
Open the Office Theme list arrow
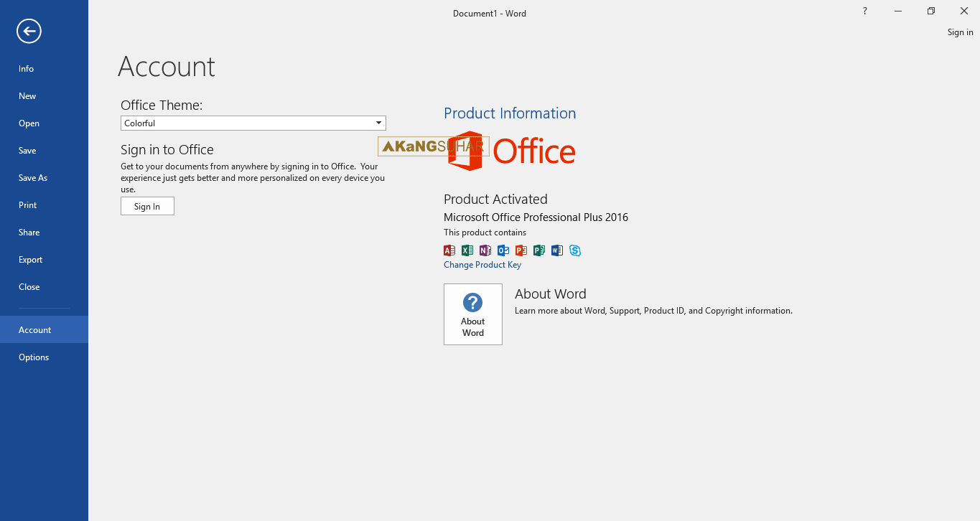(378, 123)
